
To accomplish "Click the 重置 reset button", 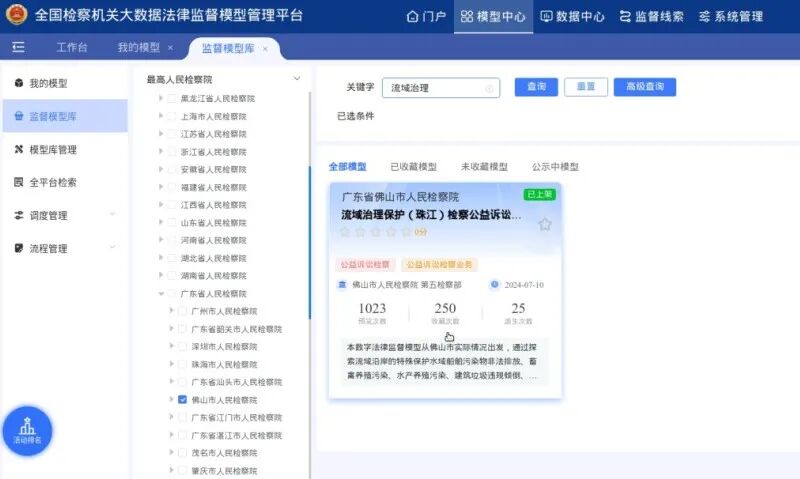I will (x=586, y=87).
